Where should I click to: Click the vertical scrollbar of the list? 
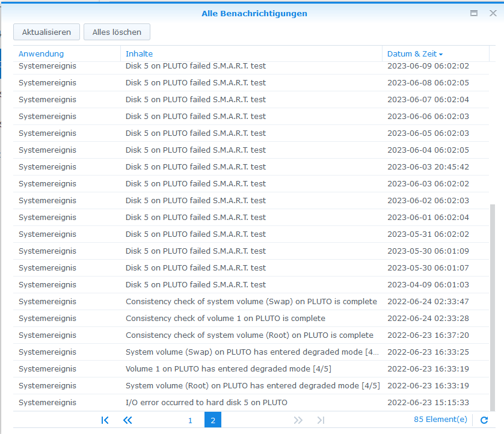point(492,307)
